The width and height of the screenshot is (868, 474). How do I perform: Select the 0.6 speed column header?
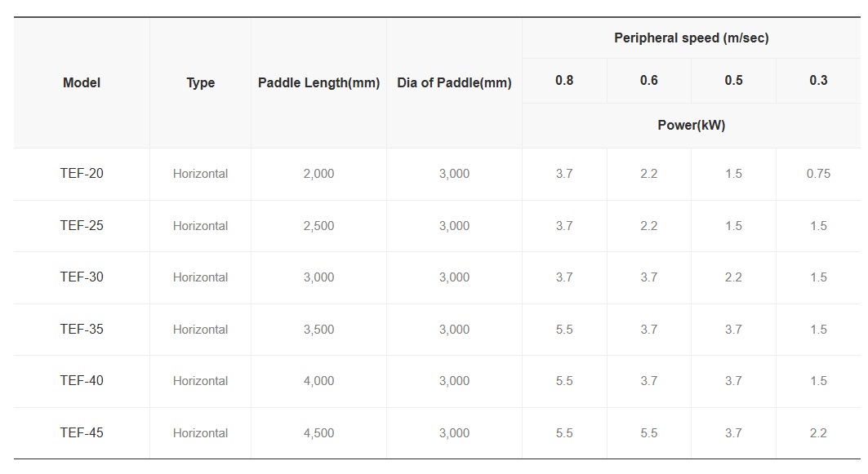click(649, 80)
